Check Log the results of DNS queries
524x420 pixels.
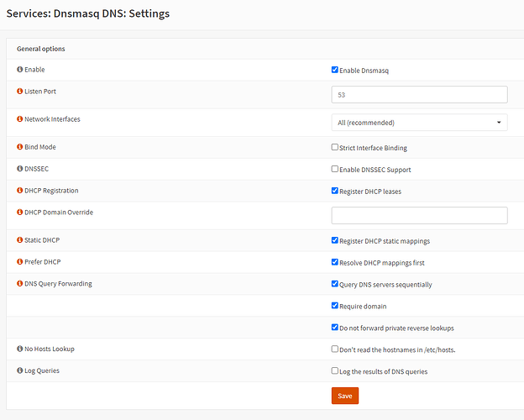[x=335, y=371]
